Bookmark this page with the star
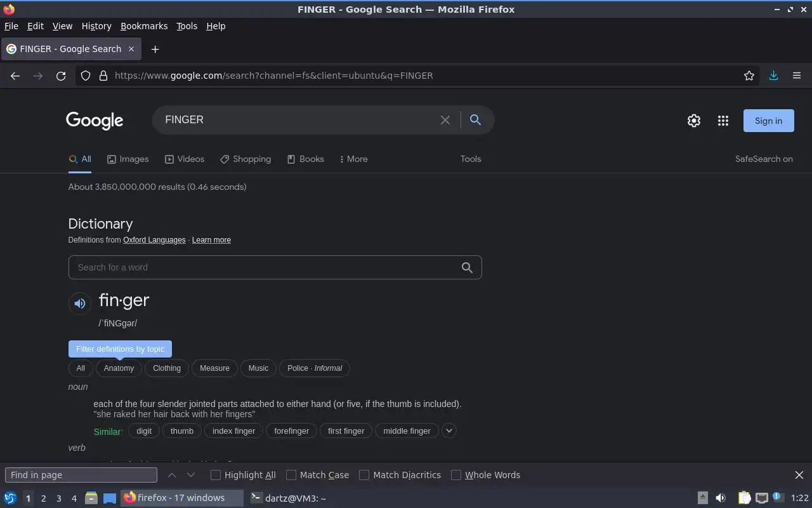Image resolution: width=812 pixels, height=508 pixels. point(749,76)
